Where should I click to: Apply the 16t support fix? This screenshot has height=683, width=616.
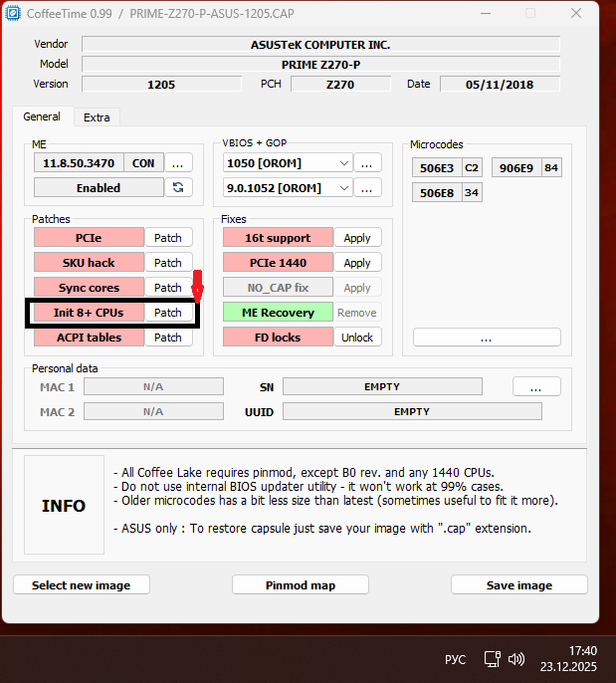point(357,238)
